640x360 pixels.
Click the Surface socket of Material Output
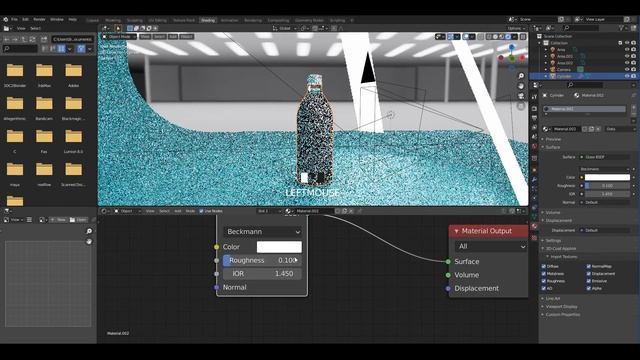point(448,261)
